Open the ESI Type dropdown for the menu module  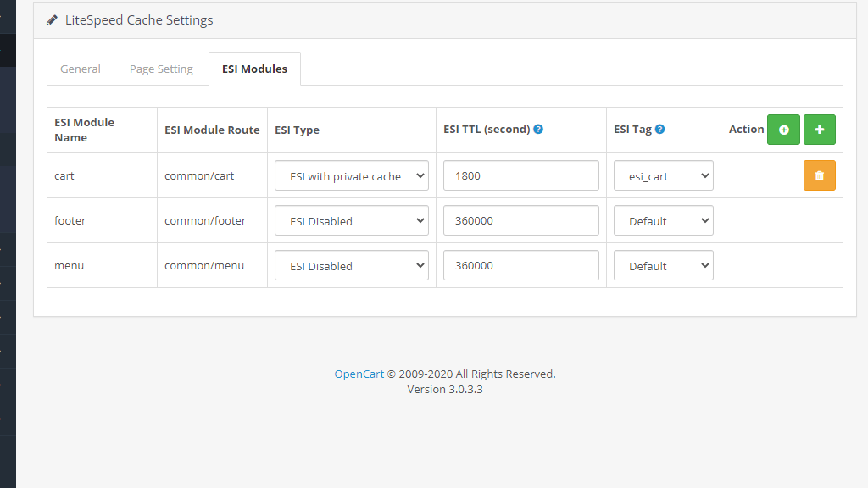pyautogui.click(x=351, y=265)
